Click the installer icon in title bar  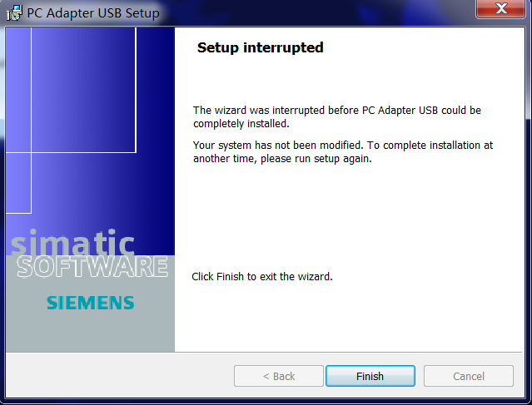click(14, 13)
